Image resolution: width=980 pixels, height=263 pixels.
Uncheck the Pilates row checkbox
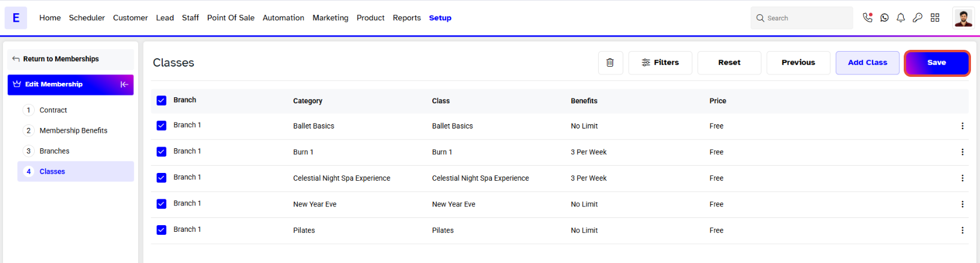[162, 230]
